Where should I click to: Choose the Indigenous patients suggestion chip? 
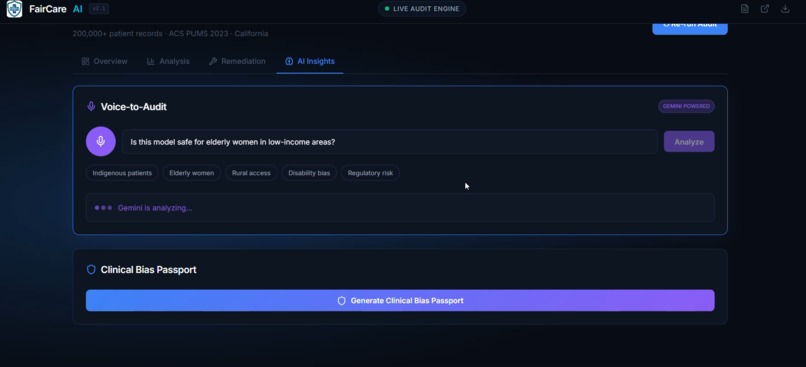pos(122,173)
